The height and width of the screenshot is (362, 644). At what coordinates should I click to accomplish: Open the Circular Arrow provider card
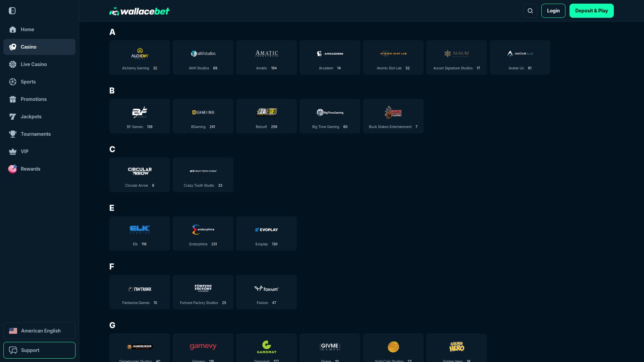tap(140, 175)
